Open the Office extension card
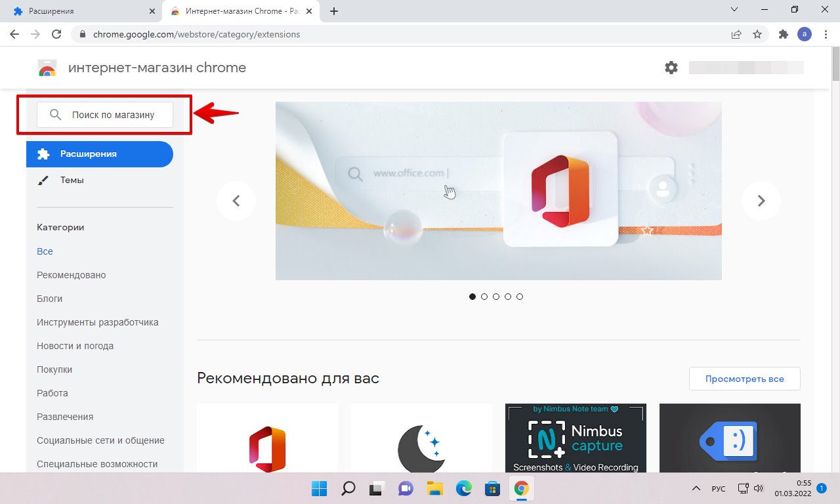This screenshot has width=840, height=504. (x=267, y=438)
